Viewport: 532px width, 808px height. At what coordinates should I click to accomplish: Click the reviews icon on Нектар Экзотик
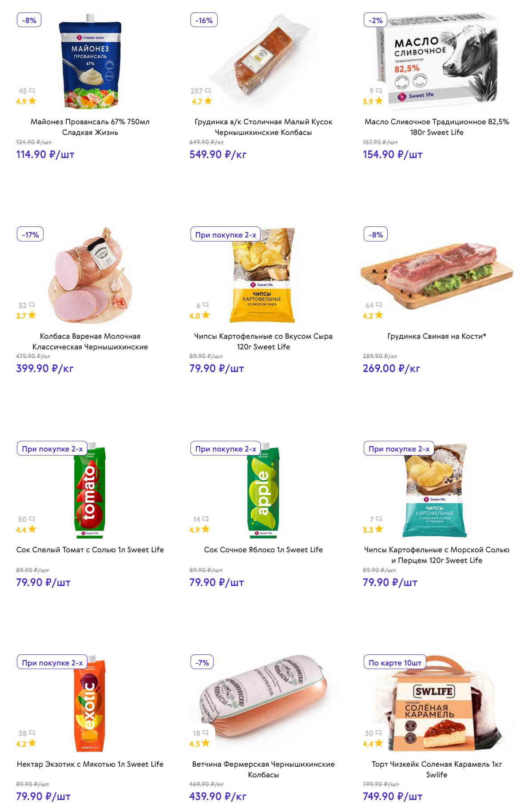32,733
